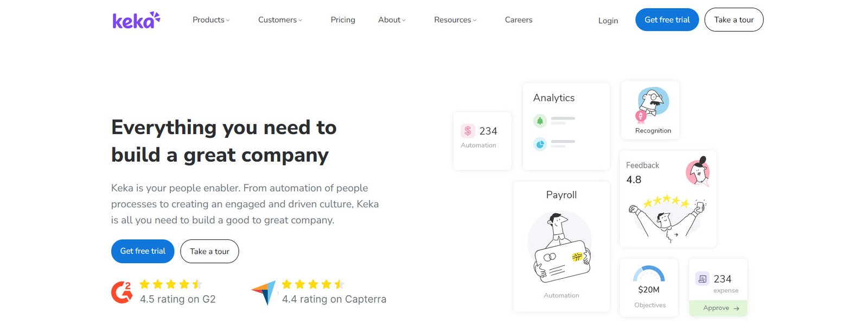Click the Capterra logo icon
Viewport: 868px width, 325px height.
click(x=264, y=292)
